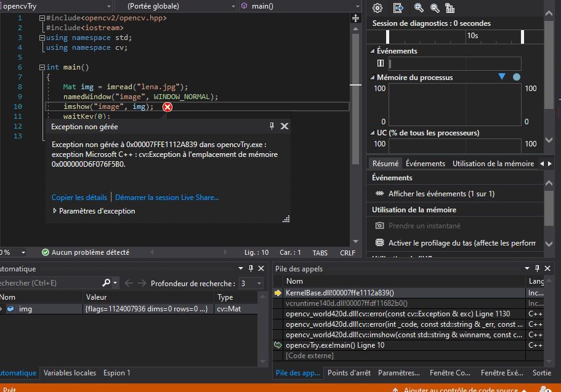Screen dimensions: 561x392
Task: Pin the Automatique panel
Action: (x=251, y=268)
